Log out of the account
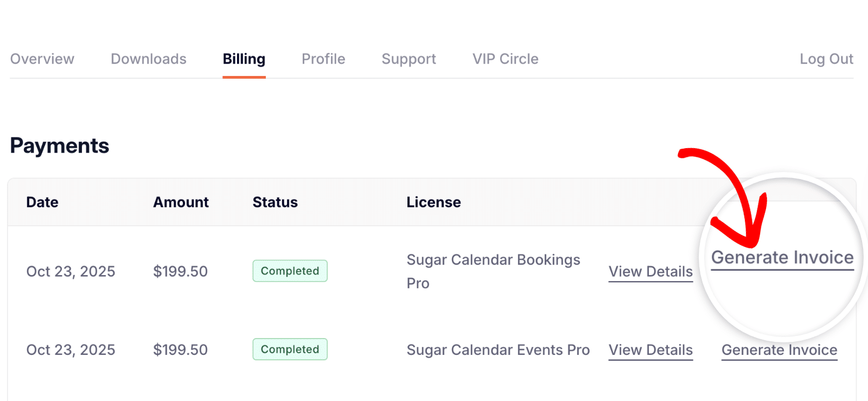The height and width of the screenshot is (401, 868). [826, 59]
